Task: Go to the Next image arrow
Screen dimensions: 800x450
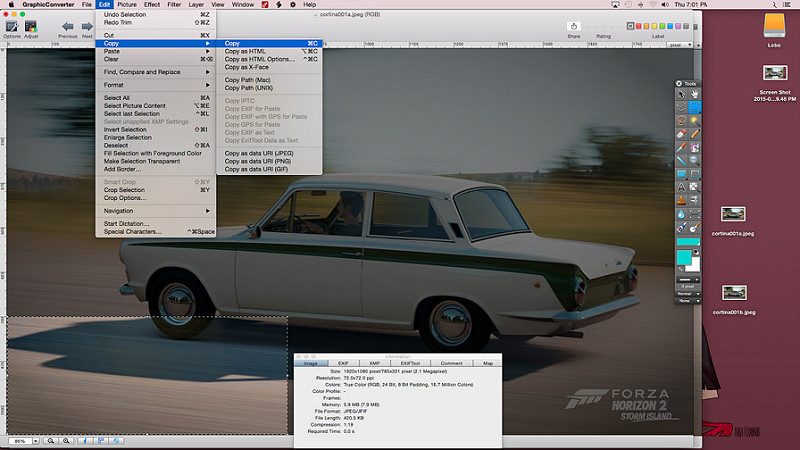Action: pyautogui.click(x=87, y=29)
